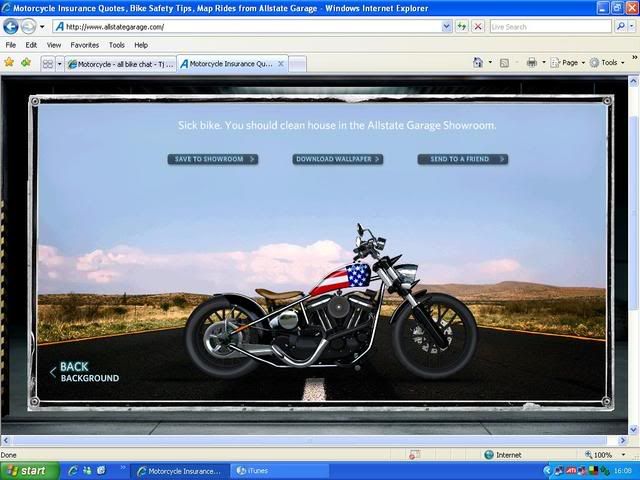Open the Favorites menu
The image size is (640, 480).
[84, 45]
